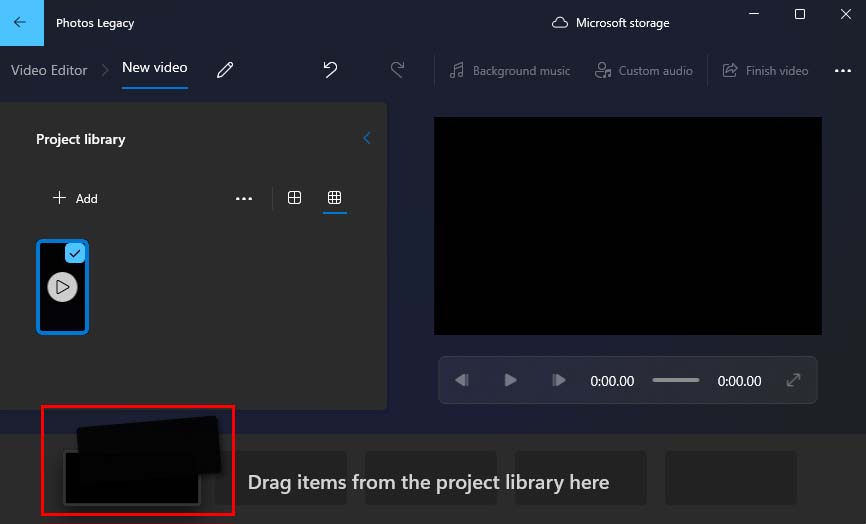Add Background music
Image resolution: width=866 pixels, height=524 pixels.
[x=509, y=71]
